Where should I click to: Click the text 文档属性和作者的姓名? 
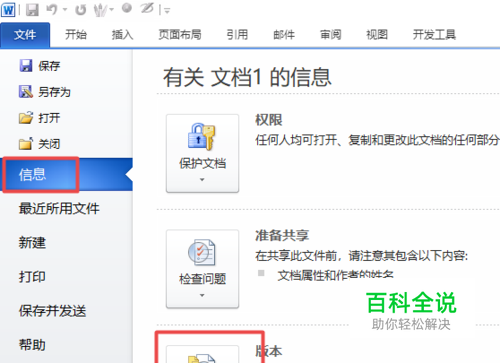point(335,275)
